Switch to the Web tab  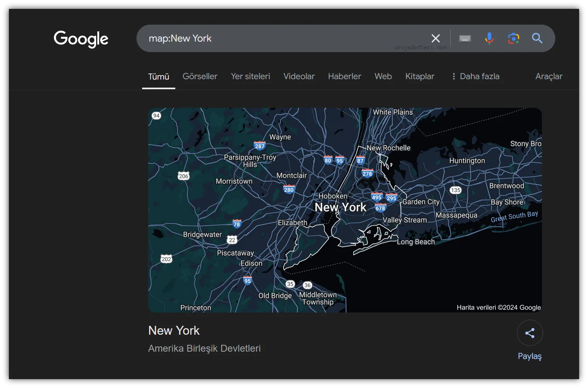coord(383,76)
